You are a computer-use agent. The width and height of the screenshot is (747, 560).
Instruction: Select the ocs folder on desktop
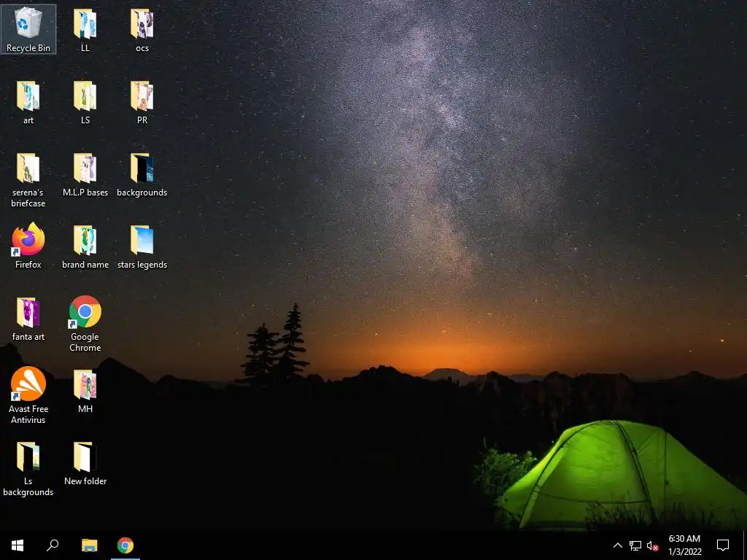142,29
